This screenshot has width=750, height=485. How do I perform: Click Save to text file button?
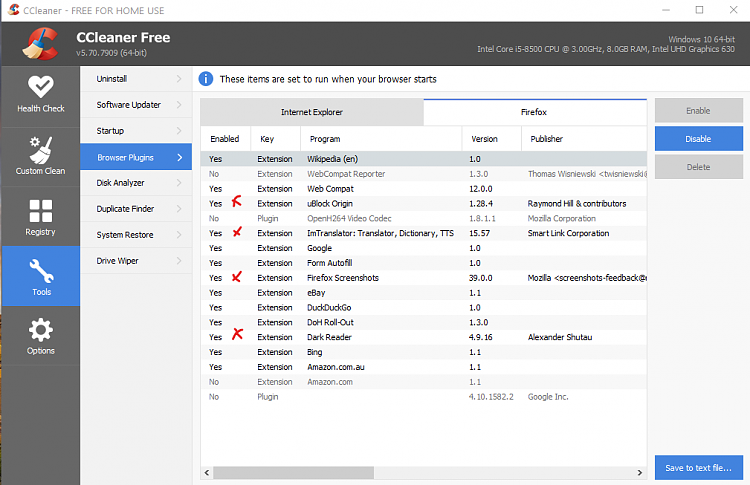tap(698, 468)
